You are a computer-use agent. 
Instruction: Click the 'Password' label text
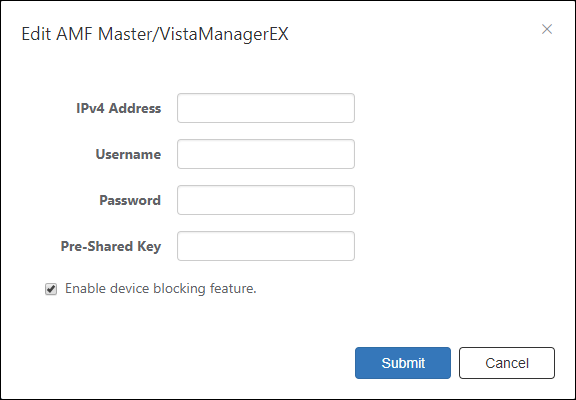pos(130,200)
